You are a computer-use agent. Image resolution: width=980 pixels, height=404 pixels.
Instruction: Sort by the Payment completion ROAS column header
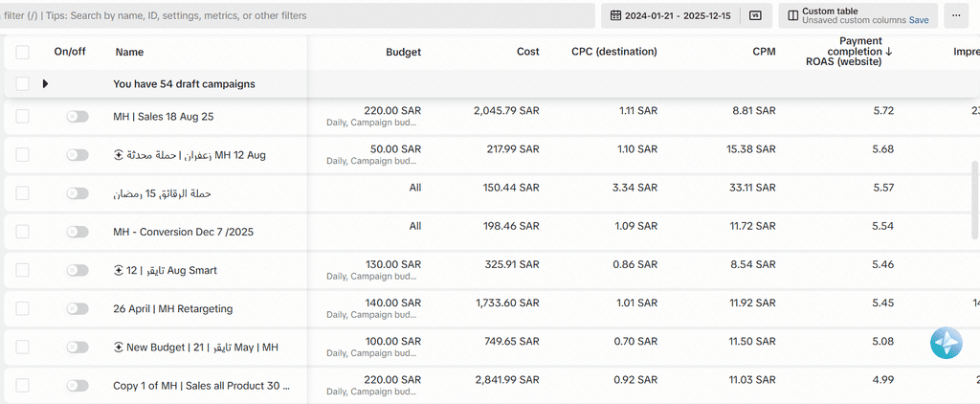click(x=849, y=53)
